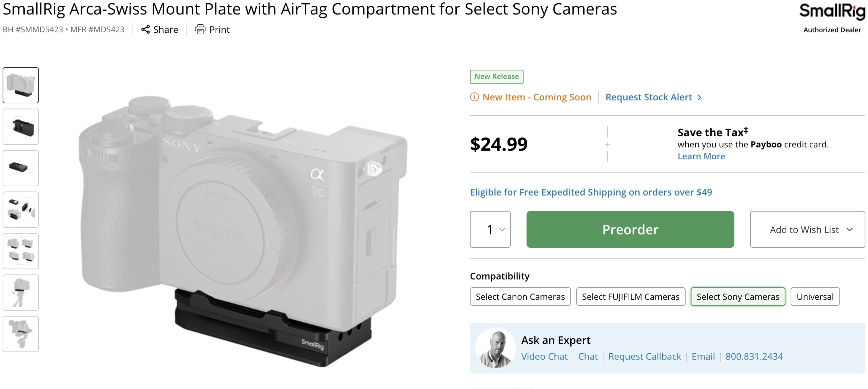Click the Request Stock Alert arrow
This screenshot has height=389, width=868.
(699, 98)
